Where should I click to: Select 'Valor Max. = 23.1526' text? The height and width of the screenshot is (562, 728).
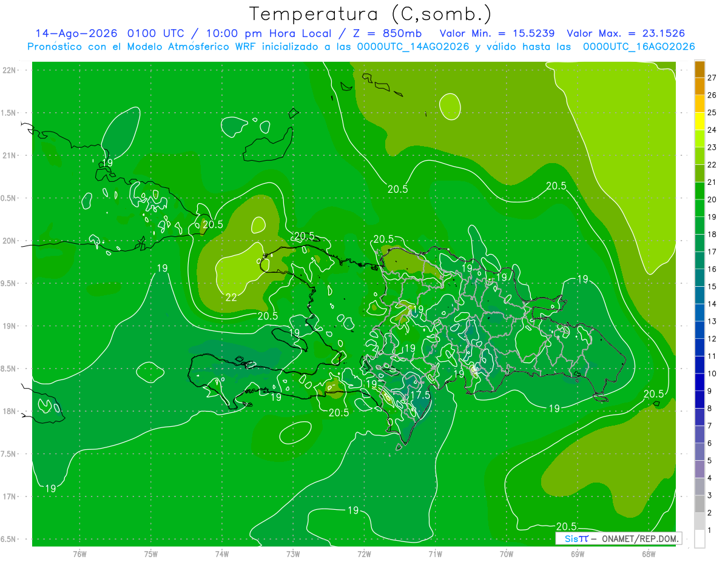627,33
